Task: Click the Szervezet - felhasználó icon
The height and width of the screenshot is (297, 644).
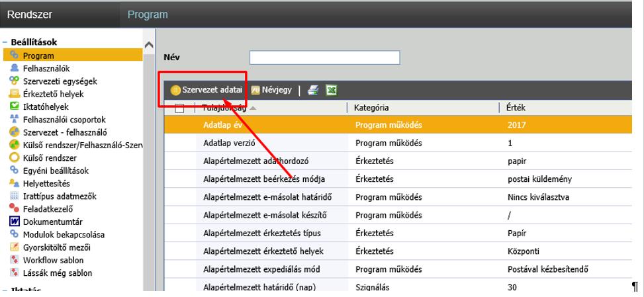Action: (15, 132)
